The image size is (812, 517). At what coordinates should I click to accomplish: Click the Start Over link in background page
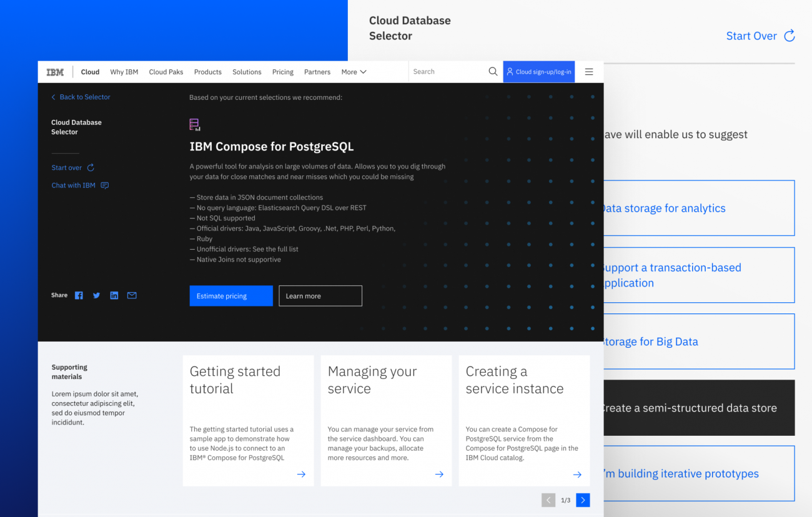(751, 36)
